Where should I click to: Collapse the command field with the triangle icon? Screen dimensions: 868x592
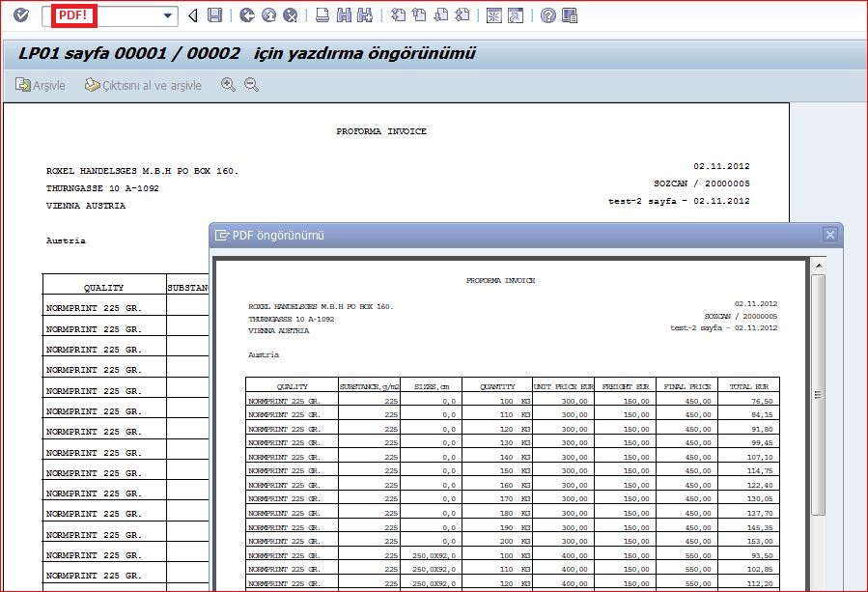pyautogui.click(x=193, y=15)
